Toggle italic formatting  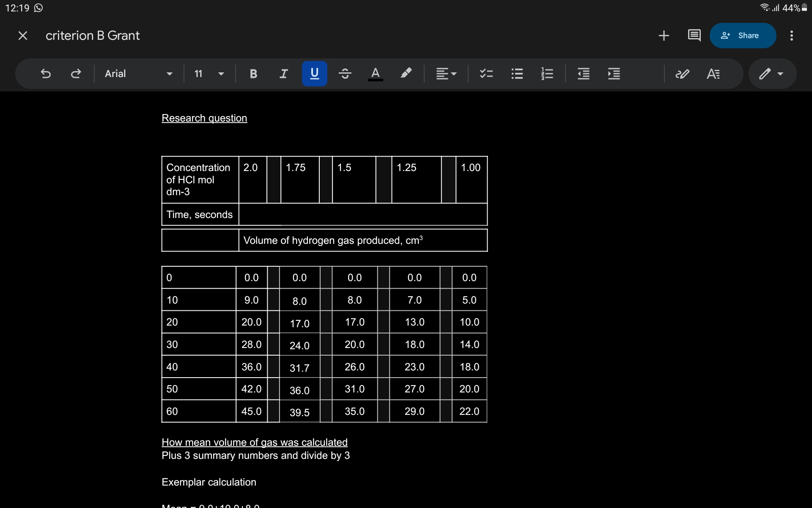(x=284, y=74)
